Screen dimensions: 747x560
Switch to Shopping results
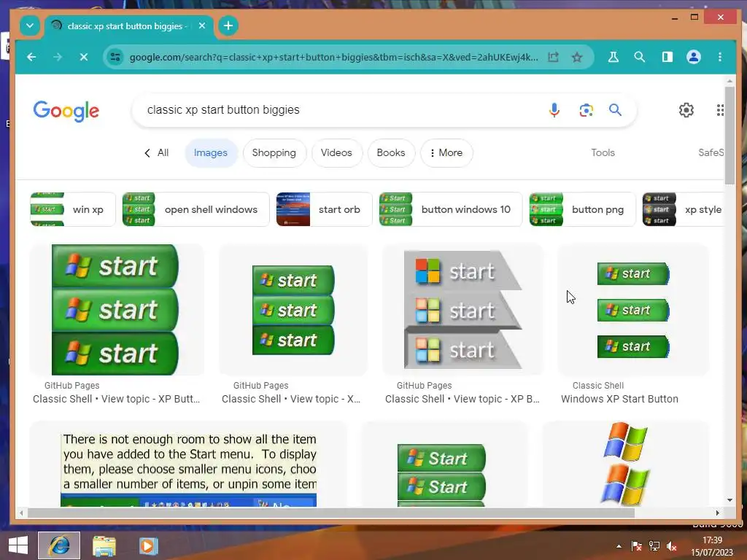(x=274, y=153)
